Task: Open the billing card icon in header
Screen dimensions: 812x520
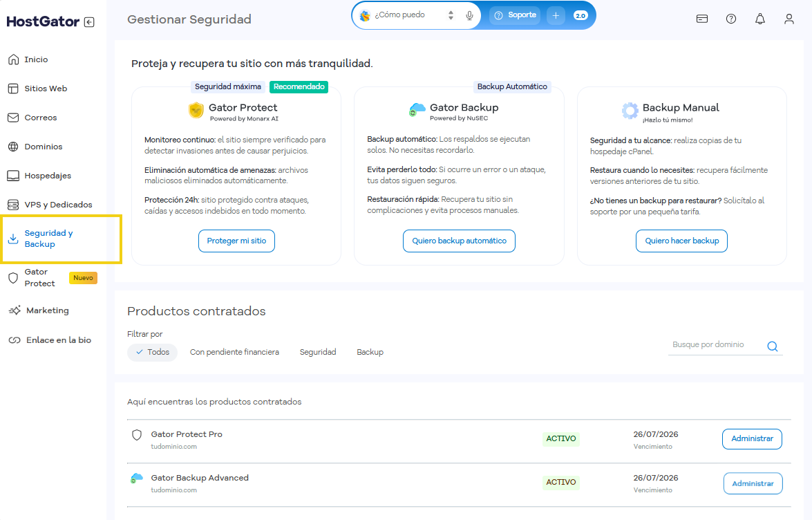Action: [x=702, y=19]
